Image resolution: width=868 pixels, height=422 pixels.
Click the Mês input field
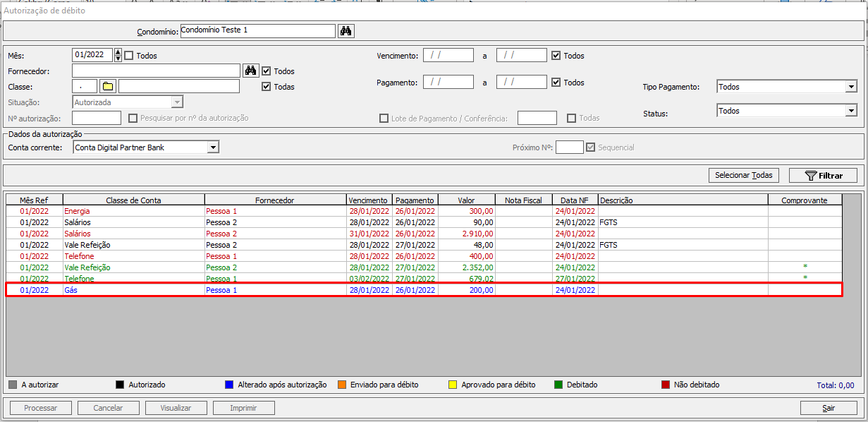(92, 55)
